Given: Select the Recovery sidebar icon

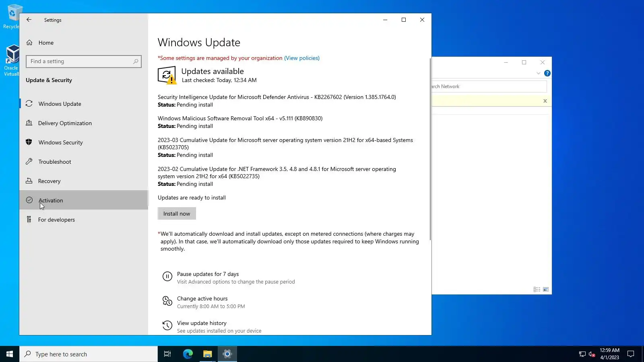Looking at the screenshot, I should 29,181.
